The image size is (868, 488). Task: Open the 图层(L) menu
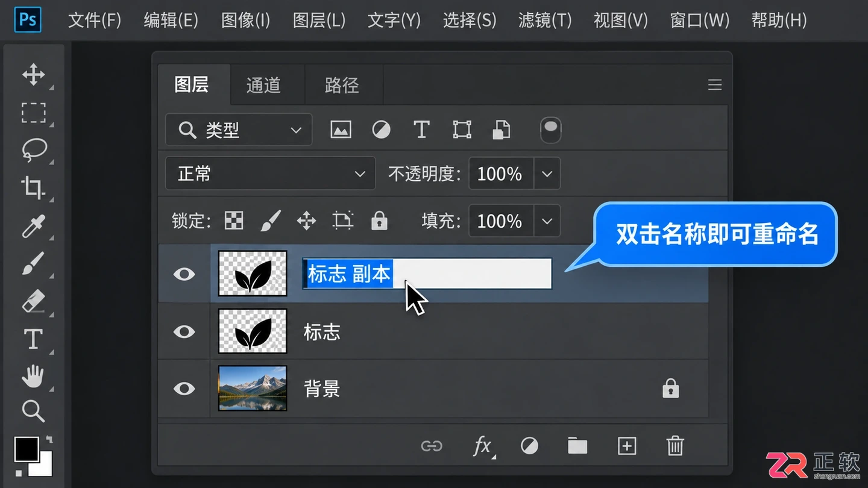tap(319, 20)
